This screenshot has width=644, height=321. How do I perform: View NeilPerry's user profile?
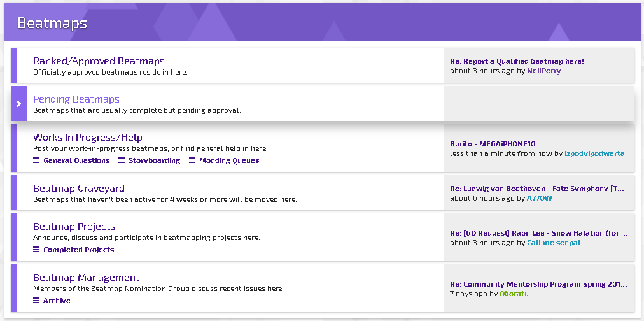[x=544, y=71]
